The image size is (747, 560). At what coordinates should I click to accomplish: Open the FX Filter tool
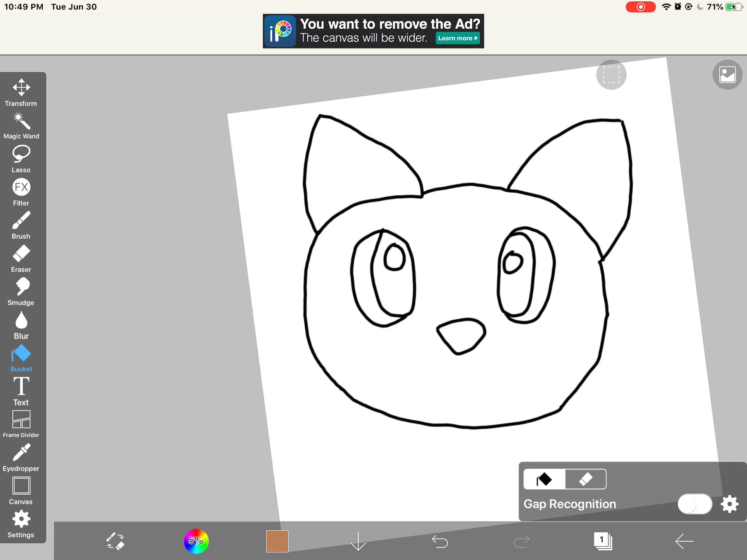click(21, 192)
